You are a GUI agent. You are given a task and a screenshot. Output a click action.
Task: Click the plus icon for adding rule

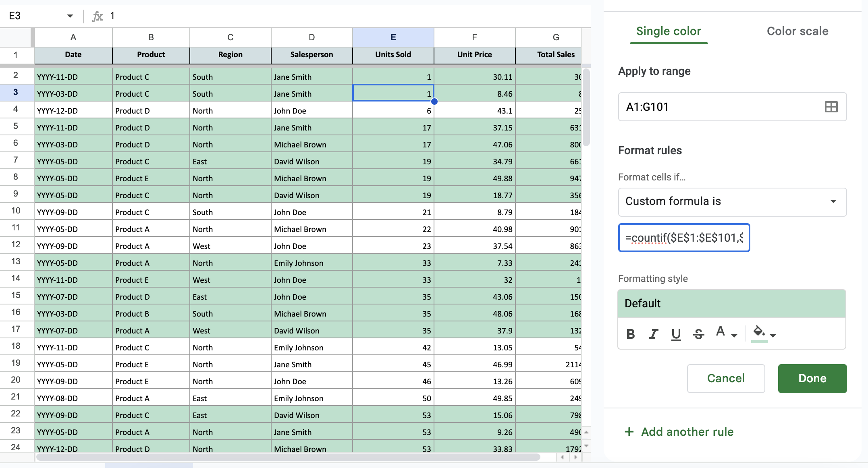(x=629, y=432)
